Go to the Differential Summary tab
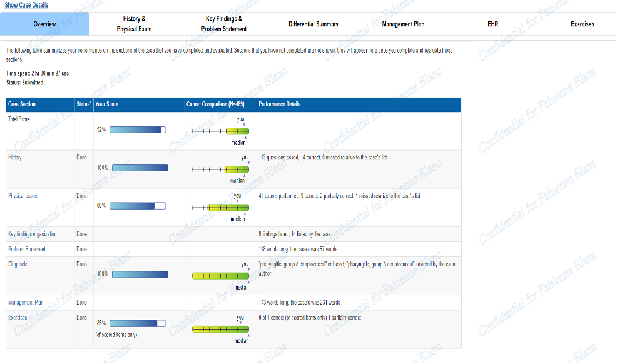617x364 pixels. 313,24
